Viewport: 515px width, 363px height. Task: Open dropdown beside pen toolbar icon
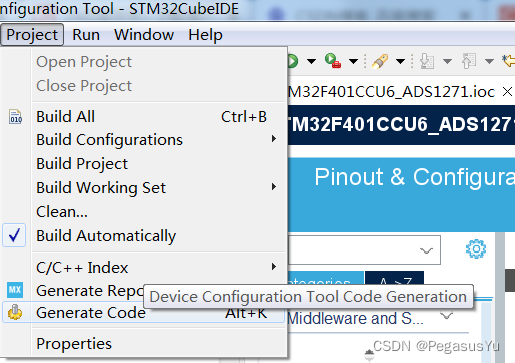point(400,61)
